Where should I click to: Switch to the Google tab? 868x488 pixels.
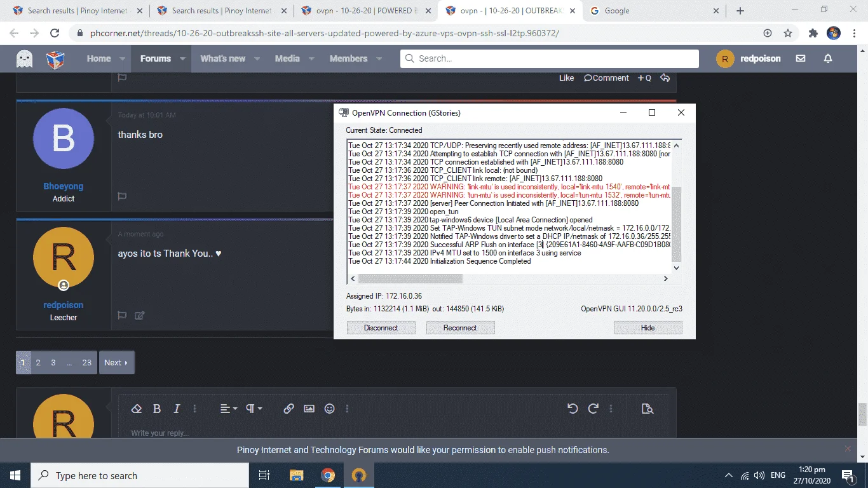click(655, 11)
